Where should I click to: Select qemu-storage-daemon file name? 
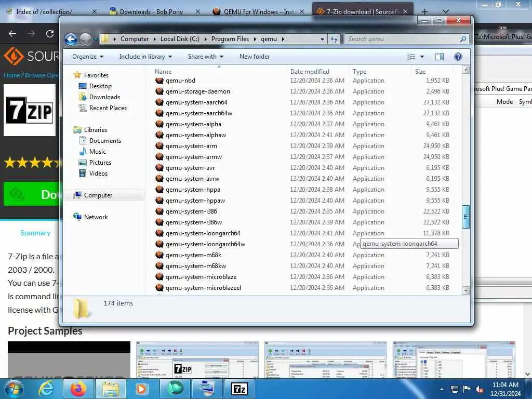click(x=198, y=91)
